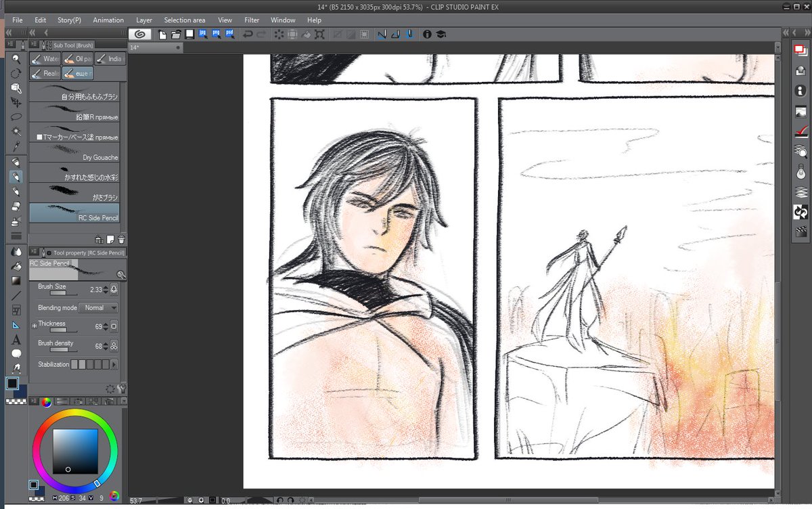Export as png from toolbar
Screen dimensions: 812x509
pos(216,34)
